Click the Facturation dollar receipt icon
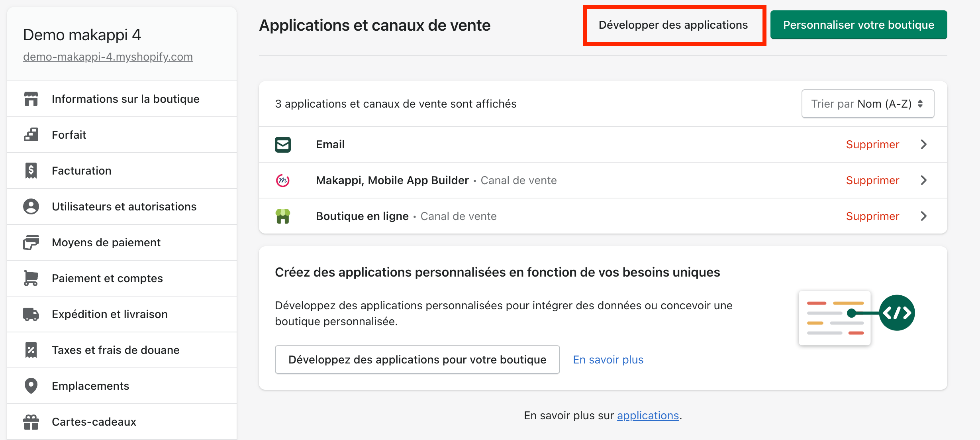This screenshot has width=980, height=440. (31, 171)
